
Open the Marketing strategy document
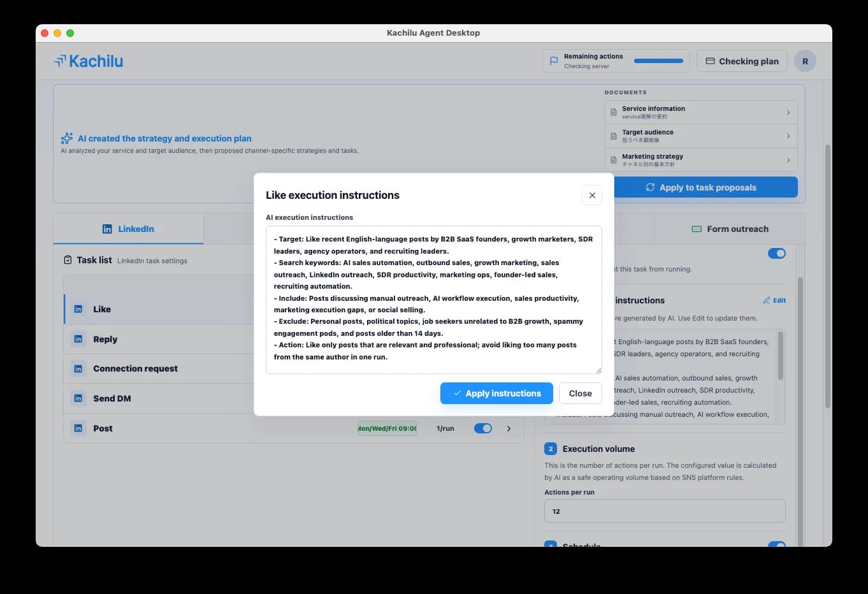click(700, 160)
